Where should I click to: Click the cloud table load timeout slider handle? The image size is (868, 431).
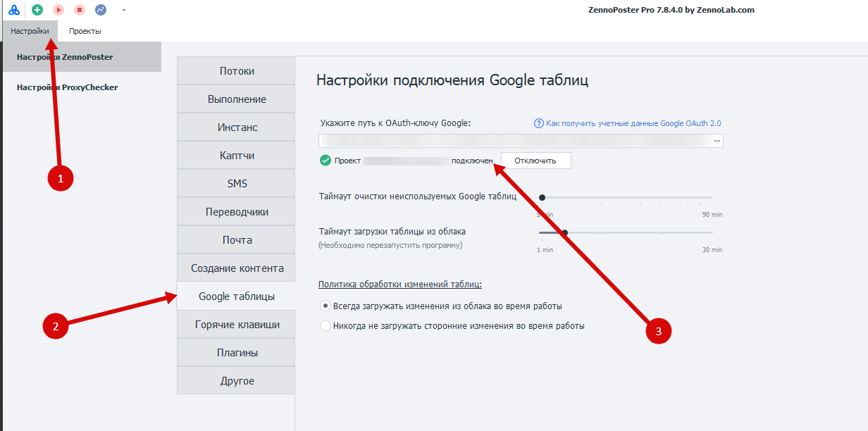pyautogui.click(x=564, y=232)
